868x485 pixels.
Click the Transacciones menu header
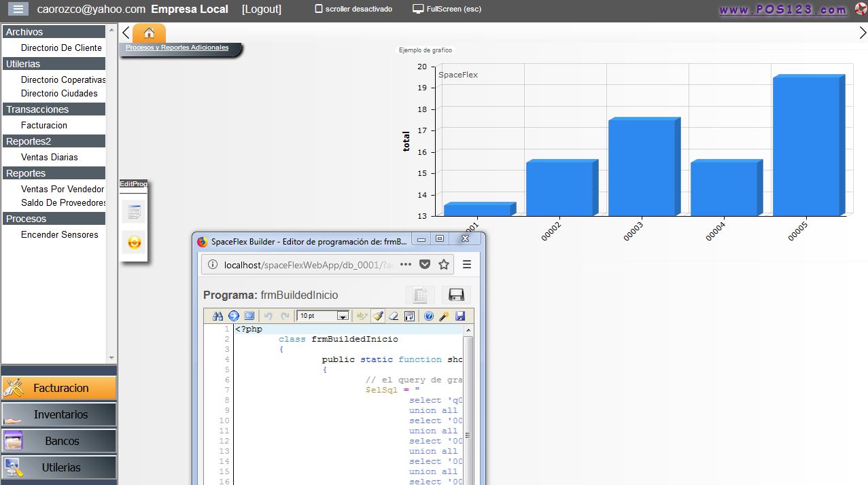point(54,109)
